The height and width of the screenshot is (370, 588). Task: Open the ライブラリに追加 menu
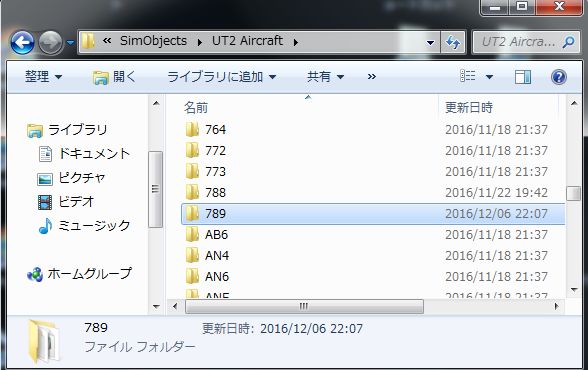(221, 77)
